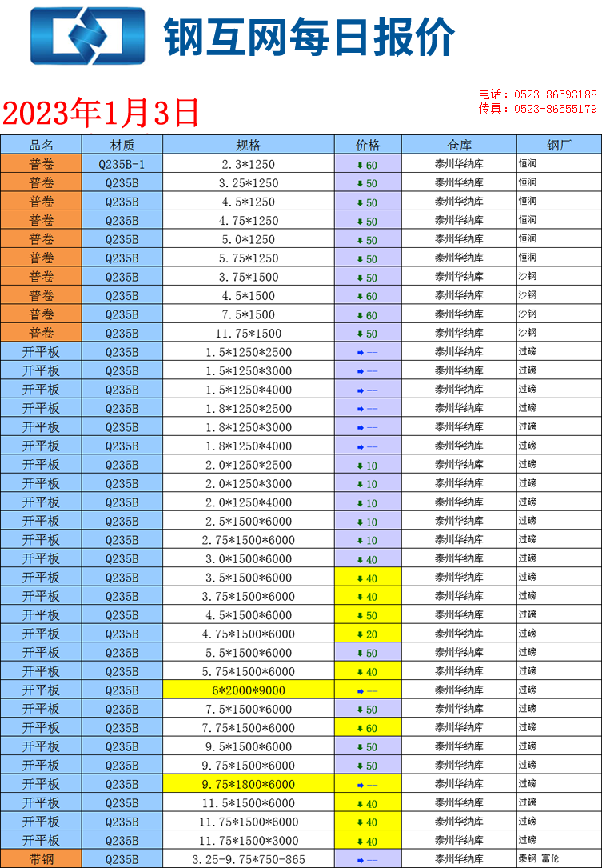Viewport: 602px width, 868px height.
Task: Click the 恒润 mill cell in the 2.3*1250 row
Action: 560,165
